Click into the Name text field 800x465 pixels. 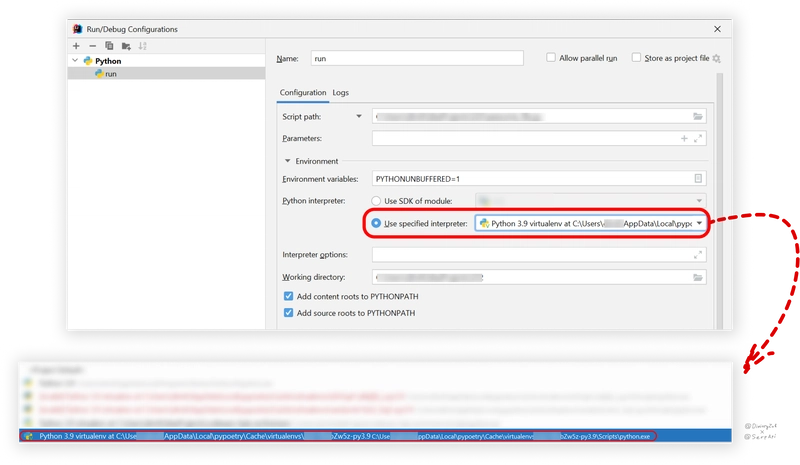click(417, 58)
